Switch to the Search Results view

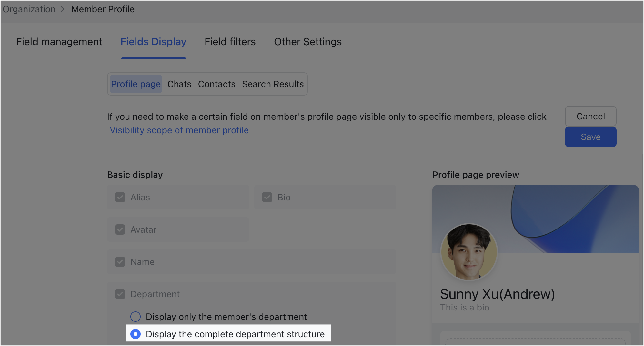273,84
